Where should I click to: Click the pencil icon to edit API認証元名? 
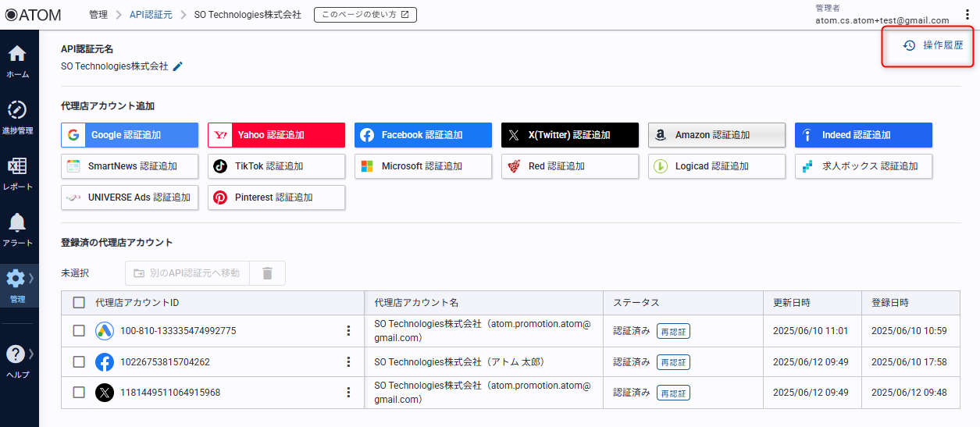click(x=178, y=67)
